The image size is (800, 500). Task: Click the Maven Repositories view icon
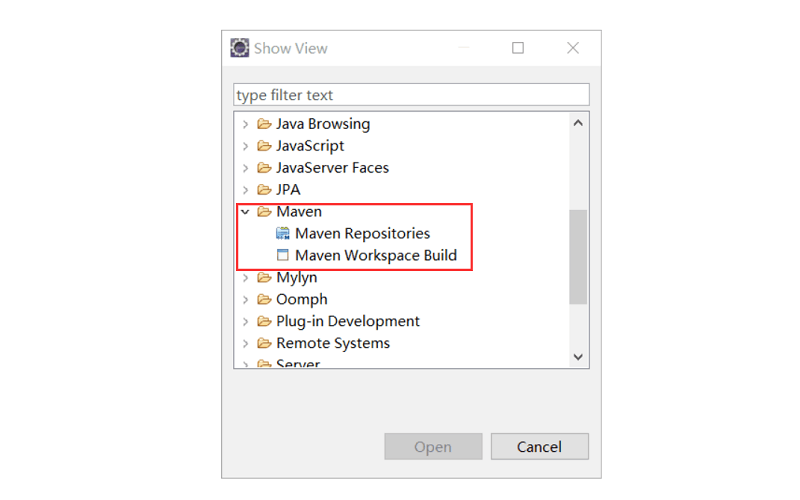coord(283,234)
